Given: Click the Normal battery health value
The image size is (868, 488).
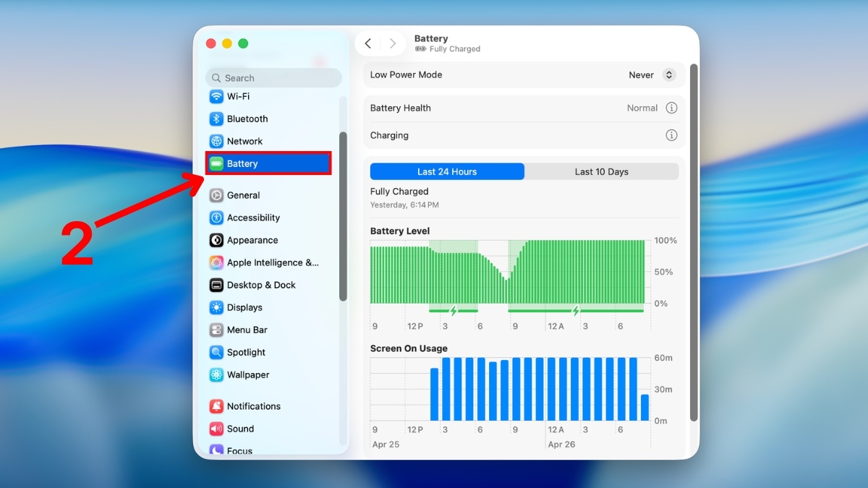Looking at the screenshot, I should pos(642,108).
